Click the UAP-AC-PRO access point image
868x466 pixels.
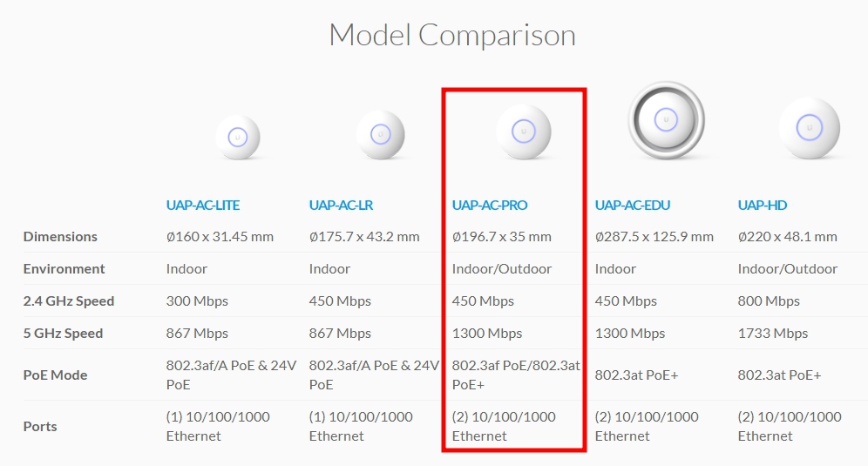click(x=523, y=132)
